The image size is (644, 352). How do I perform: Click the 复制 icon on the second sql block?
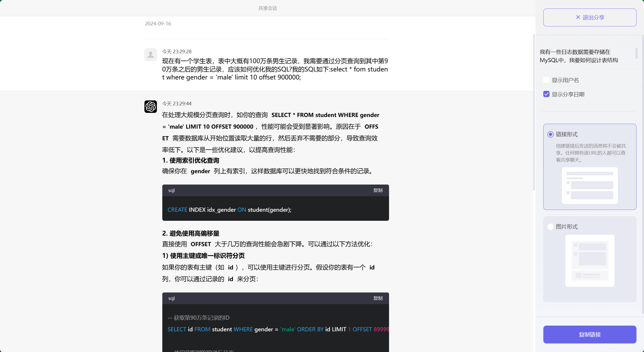378,298
